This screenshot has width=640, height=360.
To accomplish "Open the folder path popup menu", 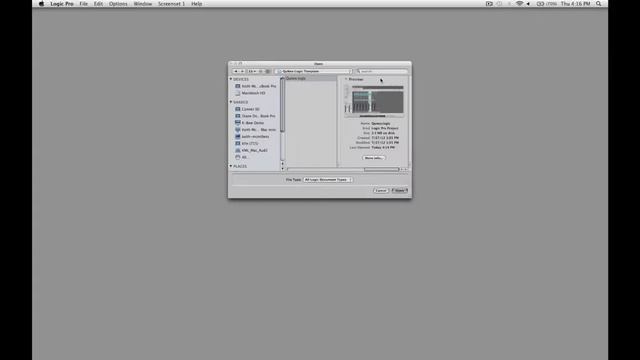I will tap(313, 71).
